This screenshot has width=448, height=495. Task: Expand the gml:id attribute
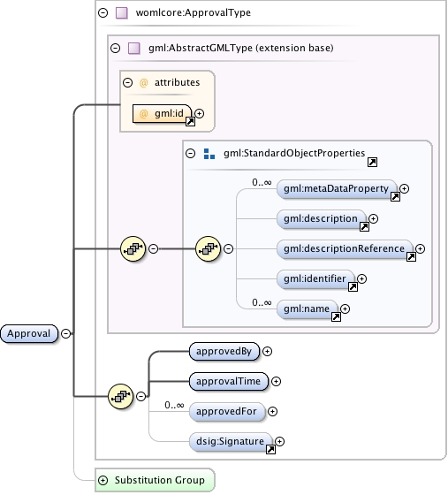[x=199, y=113]
